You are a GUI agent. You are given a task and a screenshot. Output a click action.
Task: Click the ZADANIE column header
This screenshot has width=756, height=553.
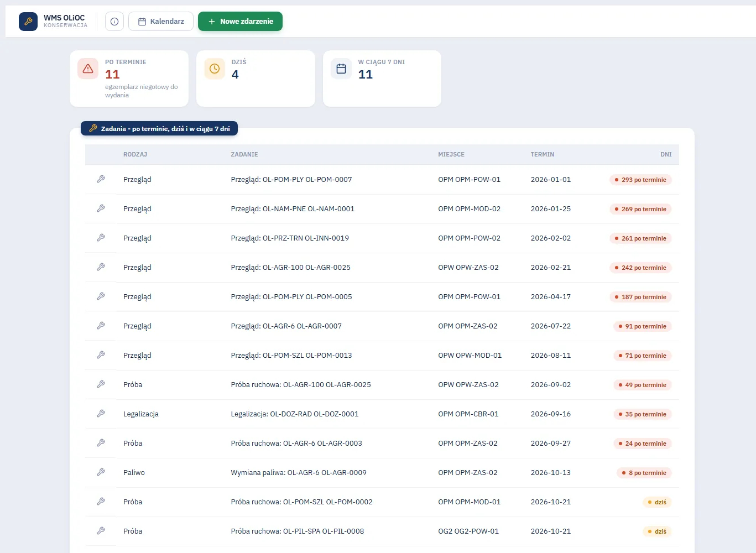pos(244,154)
